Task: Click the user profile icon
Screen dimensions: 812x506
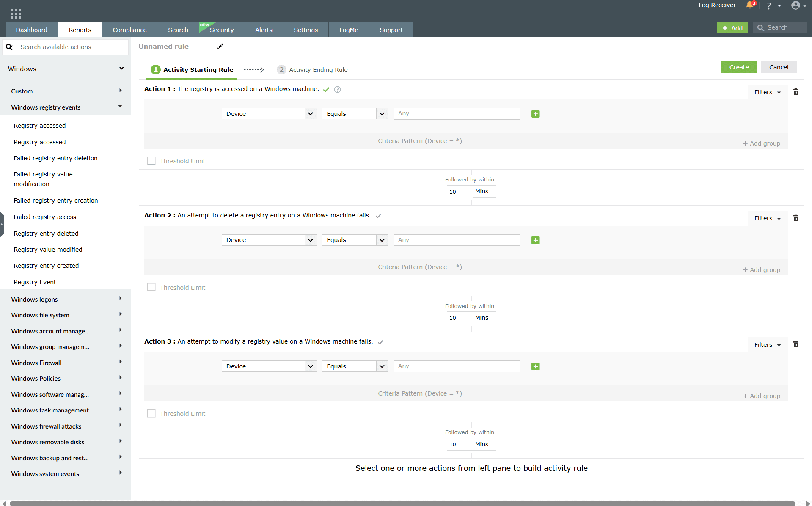Action: 796,5
